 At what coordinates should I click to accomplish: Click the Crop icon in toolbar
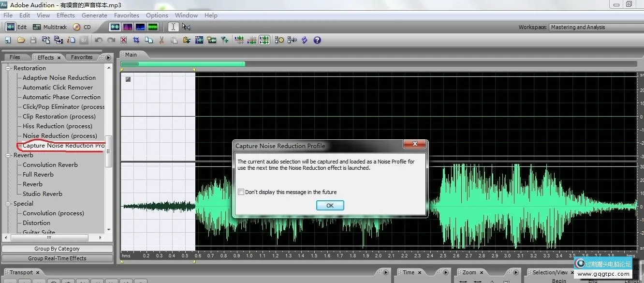coord(136,40)
